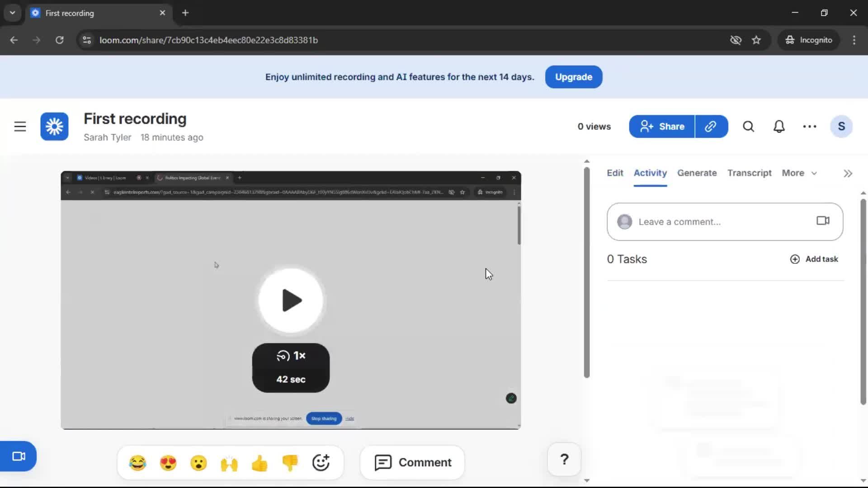Play the recording
868x488 pixels.
pyautogui.click(x=291, y=300)
